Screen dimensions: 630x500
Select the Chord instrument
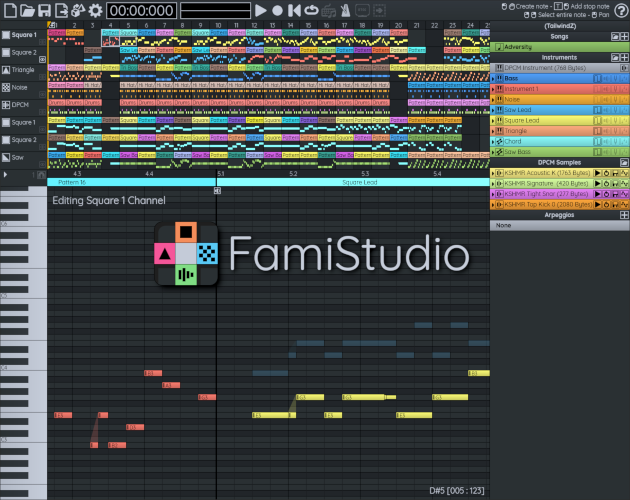tap(559, 141)
